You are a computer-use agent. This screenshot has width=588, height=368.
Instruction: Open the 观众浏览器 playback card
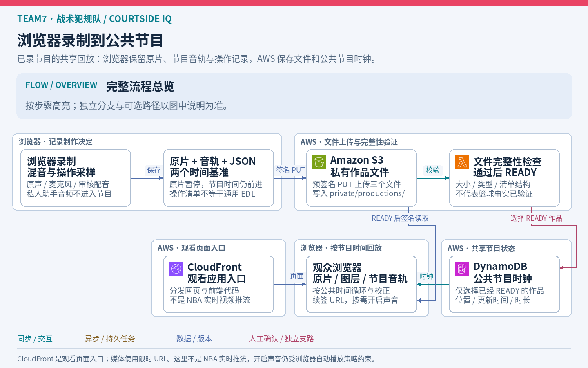361,284
